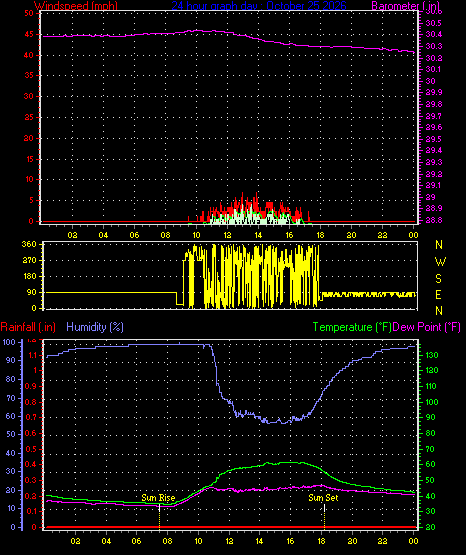Click the '30.5' barometer axis value
Image resolution: width=466 pixels, height=555 pixels.
[433, 23]
